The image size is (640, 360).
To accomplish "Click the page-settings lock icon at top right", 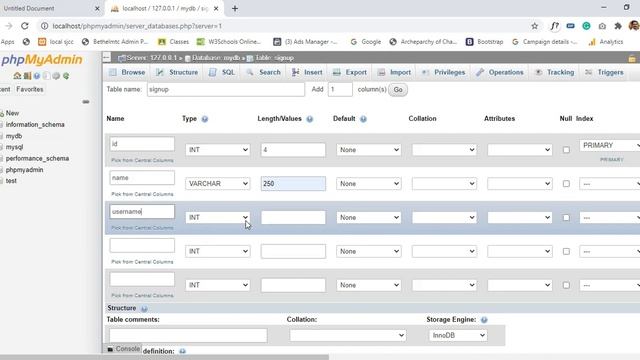I will coord(632,58).
